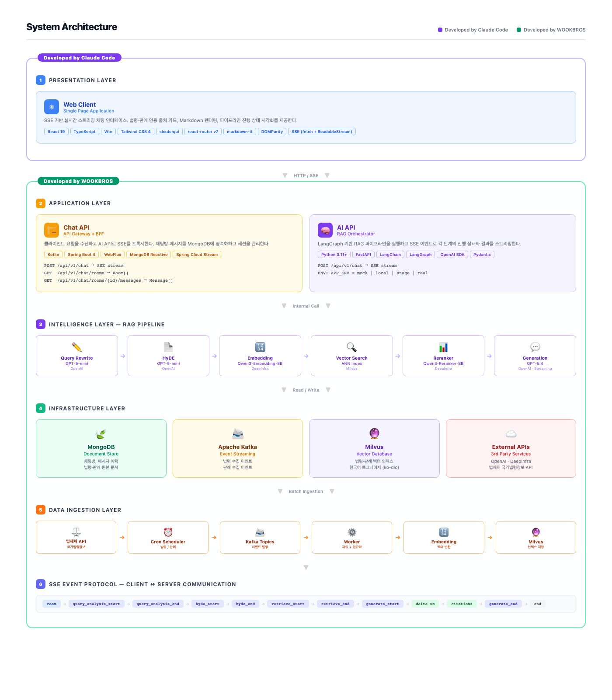The height and width of the screenshot is (700, 612).
Task: Click the React atom icon beside Web Client
Action: [x=52, y=107]
